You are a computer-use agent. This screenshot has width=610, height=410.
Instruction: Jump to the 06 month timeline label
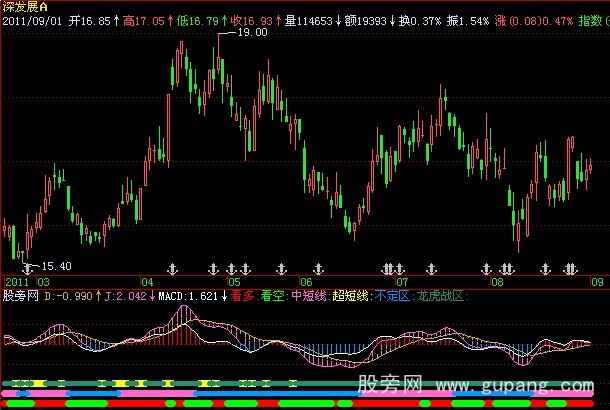[306, 282]
